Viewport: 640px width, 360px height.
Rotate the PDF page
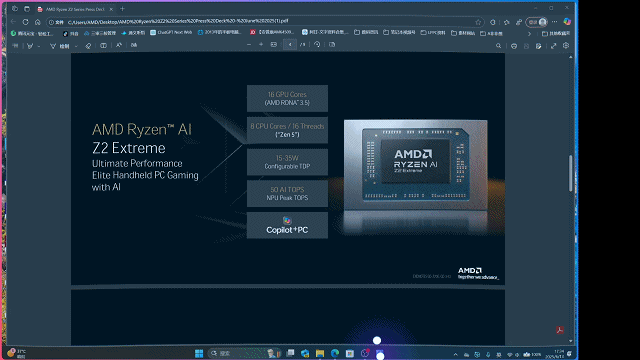(x=317, y=44)
